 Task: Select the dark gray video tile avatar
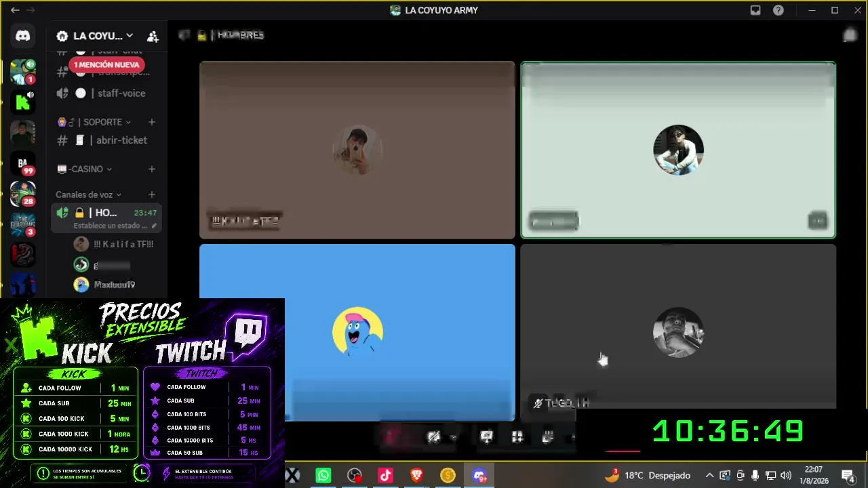coord(678,332)
